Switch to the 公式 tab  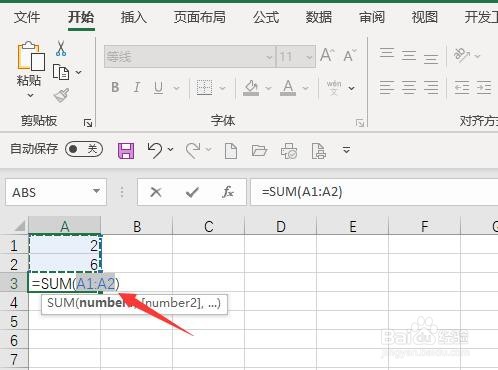coord(266,17)
